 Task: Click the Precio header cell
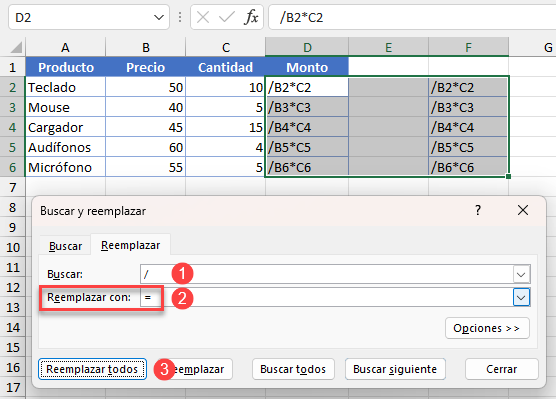click(x=145, y=67)
